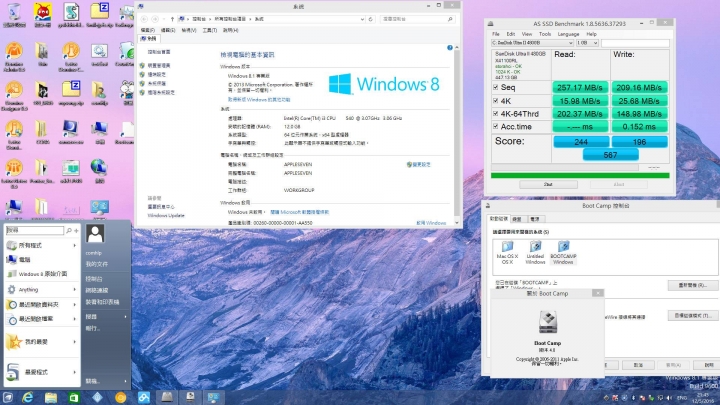Click the up arrow in System window

click(172, 19)
